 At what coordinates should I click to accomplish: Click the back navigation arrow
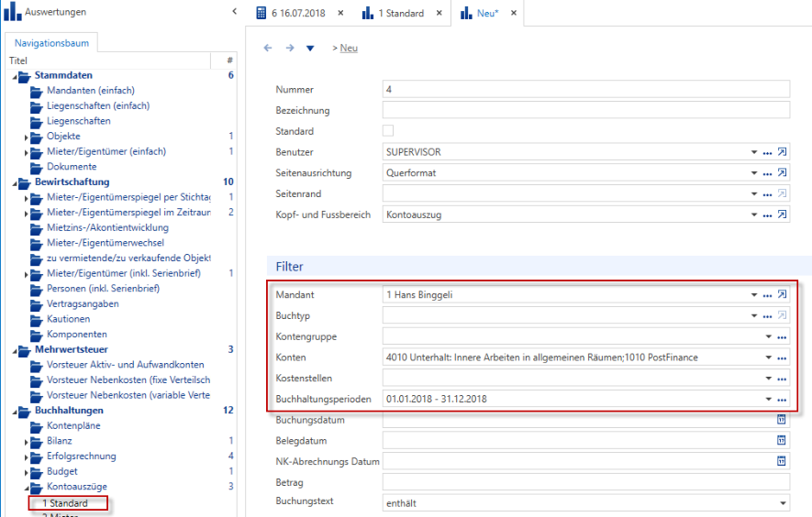point(268,49)
